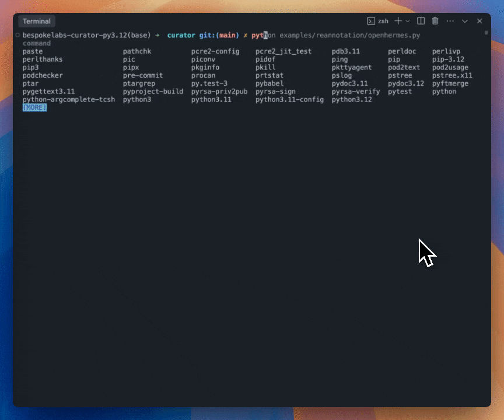This screenshot has height=420, width=504.
Task: Select the Terminal tab
Action: [x=36, y=21]
